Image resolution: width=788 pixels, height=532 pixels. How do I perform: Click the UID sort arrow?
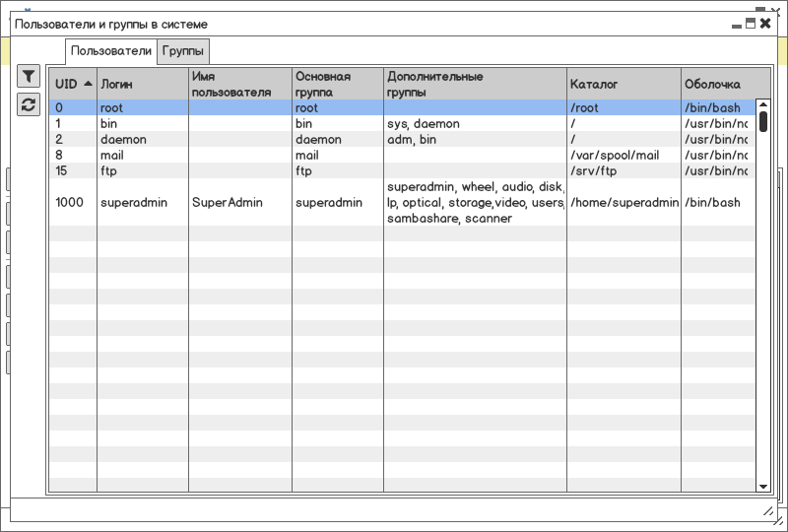[88, 84]
